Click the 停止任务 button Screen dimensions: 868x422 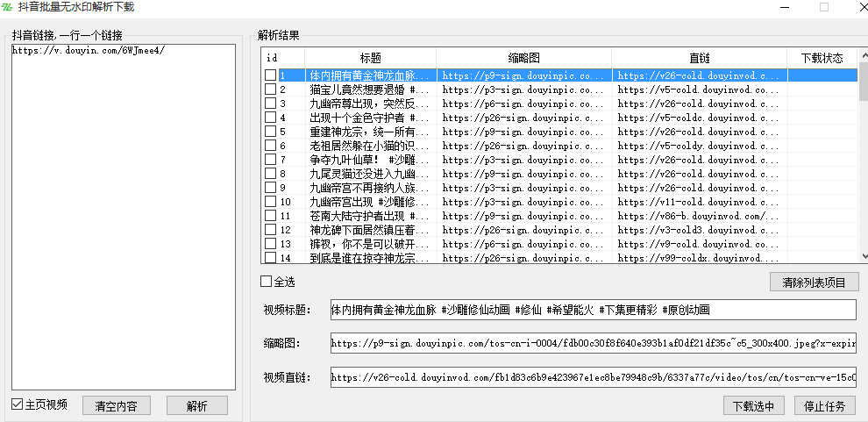coord(825,405)
